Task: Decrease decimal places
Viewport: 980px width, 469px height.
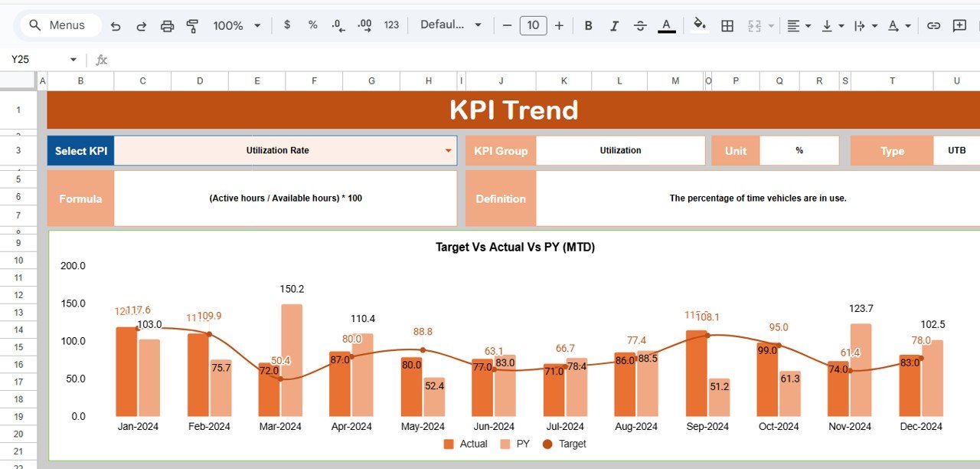Action: click(338, 25)
